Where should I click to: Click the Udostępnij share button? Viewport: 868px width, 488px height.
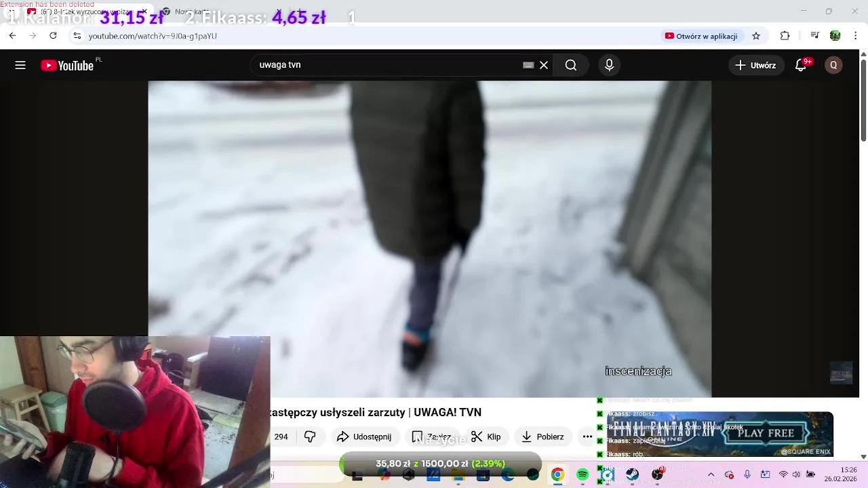coord(364,436)
